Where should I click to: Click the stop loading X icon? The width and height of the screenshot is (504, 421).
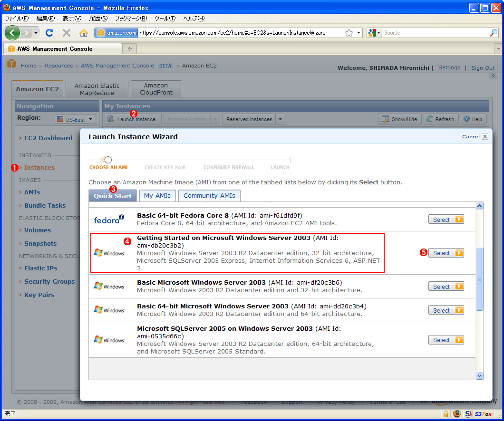[x=67, y=33]
